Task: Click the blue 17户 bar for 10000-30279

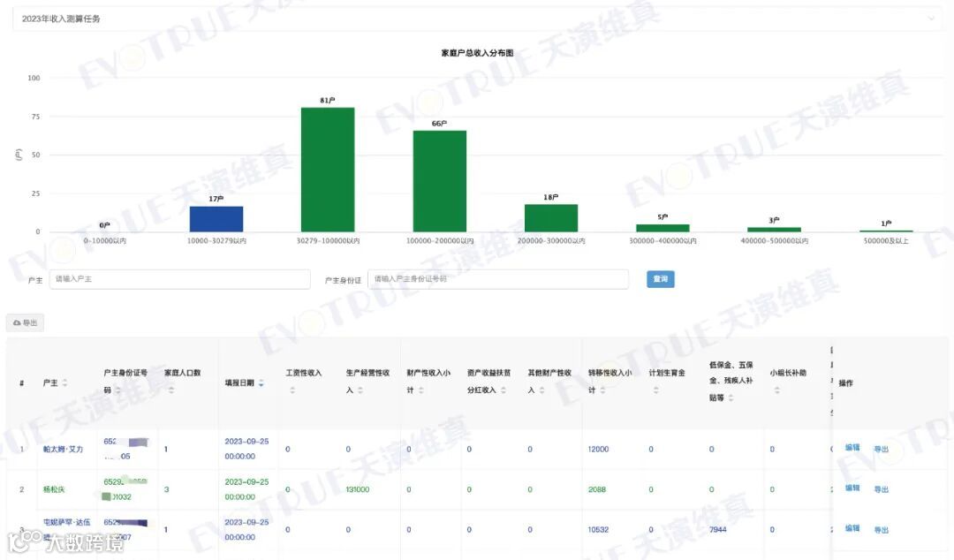Action: [216, 219]
